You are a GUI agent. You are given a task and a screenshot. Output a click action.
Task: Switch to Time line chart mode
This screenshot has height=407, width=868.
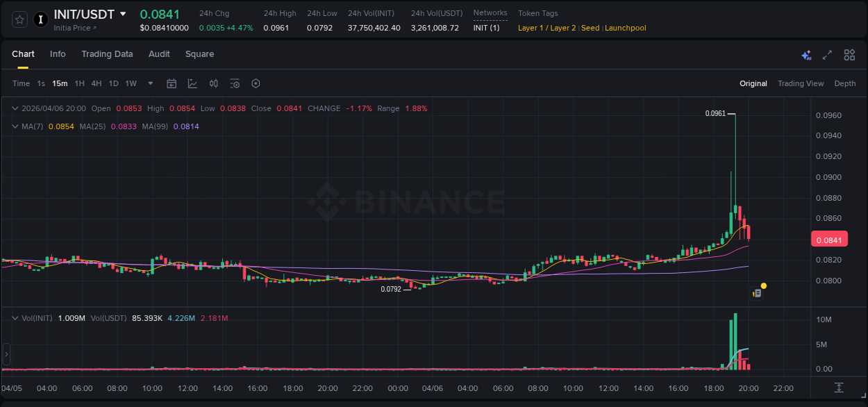[x=21, y=83]
